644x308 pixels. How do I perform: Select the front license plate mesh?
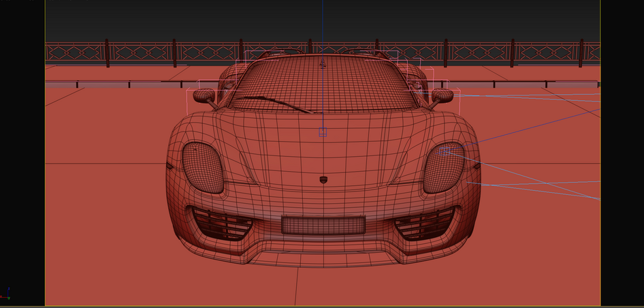(x=323, y=225)
